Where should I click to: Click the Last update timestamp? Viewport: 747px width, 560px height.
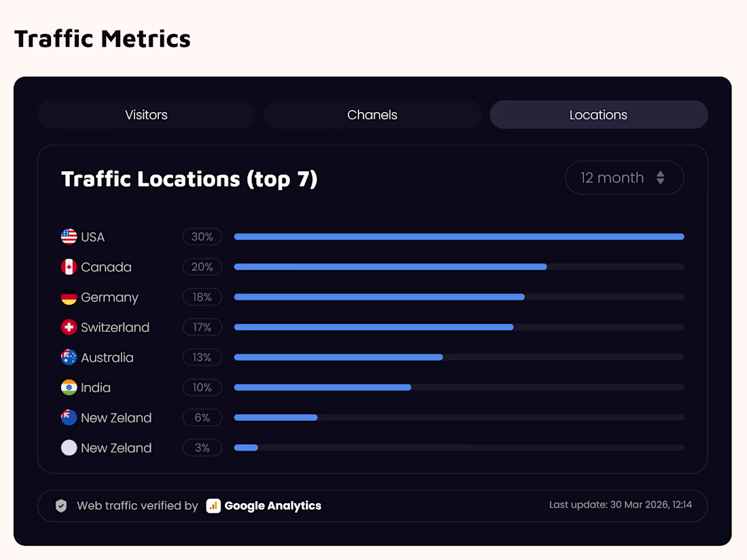620,505
